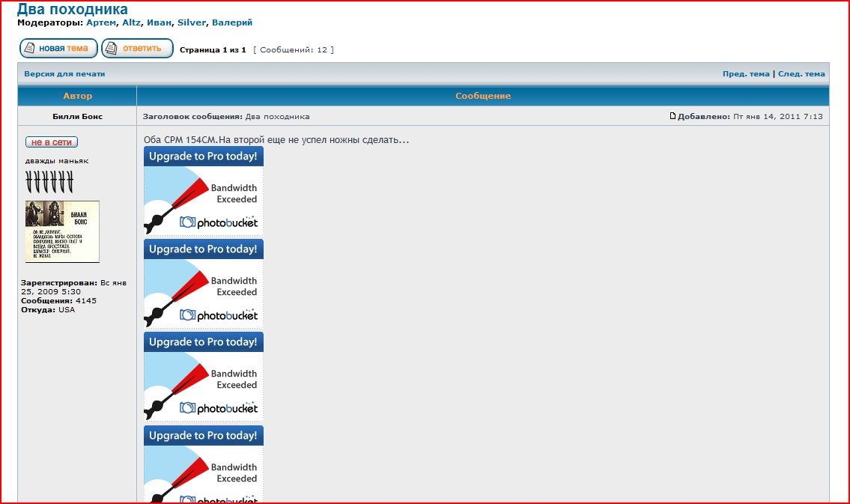Image resolution: width=850 pixels, height=504 pixels.
Task: Click the Билли Бонс author name
Action: point(78,117)
